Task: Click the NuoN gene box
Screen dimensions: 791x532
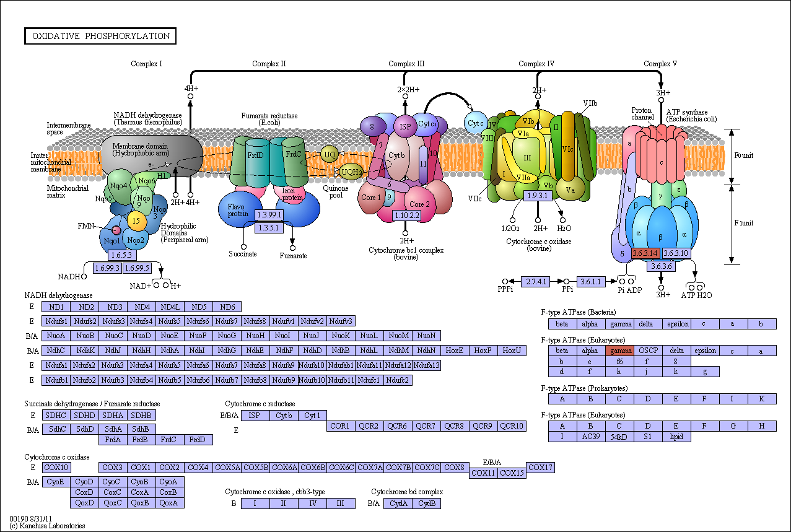Action: [426, 336]
